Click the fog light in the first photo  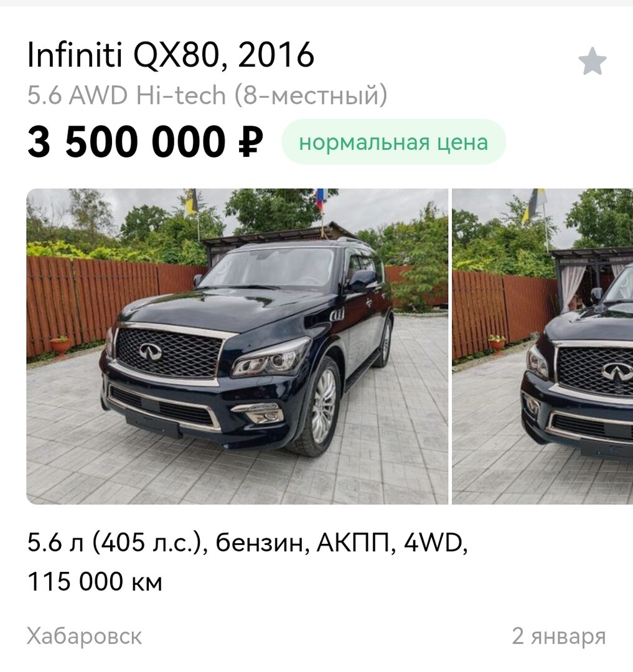pos(260,413)
